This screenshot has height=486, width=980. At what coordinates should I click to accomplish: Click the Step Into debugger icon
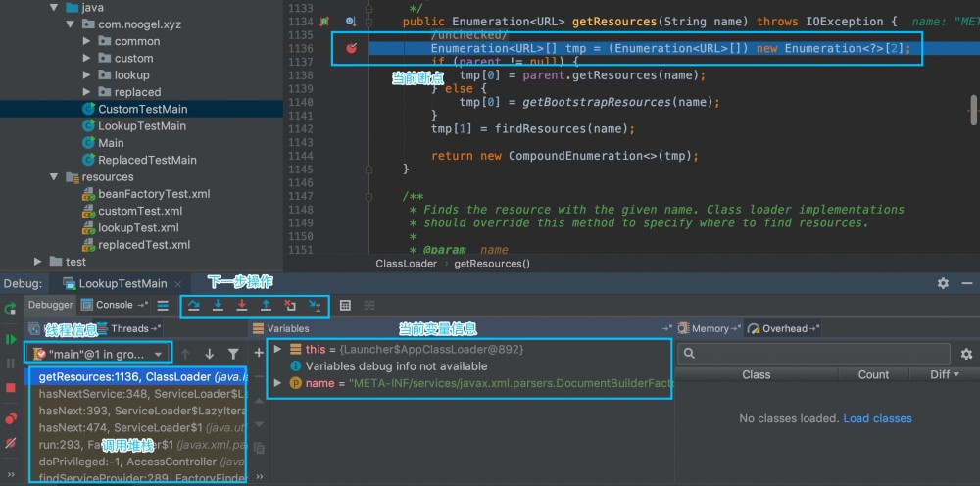click(219, 306)
